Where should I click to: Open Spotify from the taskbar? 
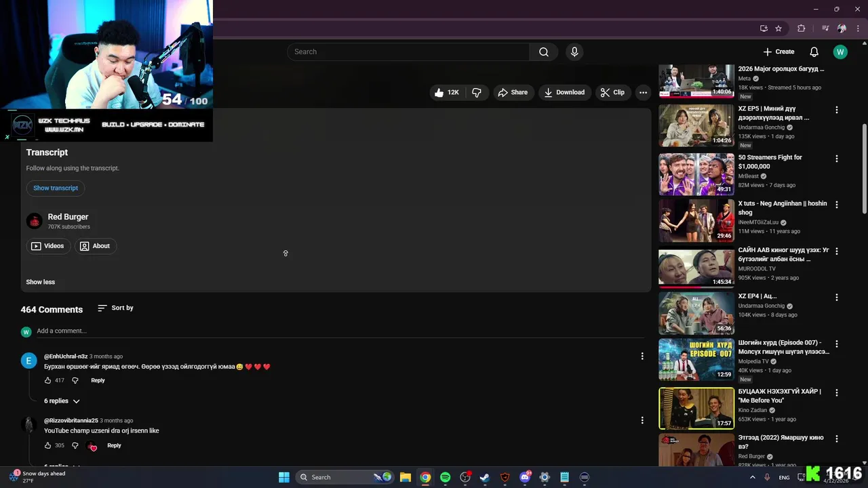445,477
